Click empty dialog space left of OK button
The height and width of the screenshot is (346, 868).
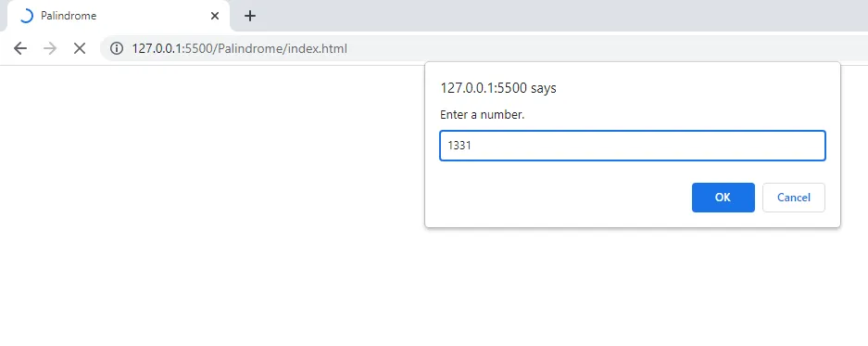[560, 198]
